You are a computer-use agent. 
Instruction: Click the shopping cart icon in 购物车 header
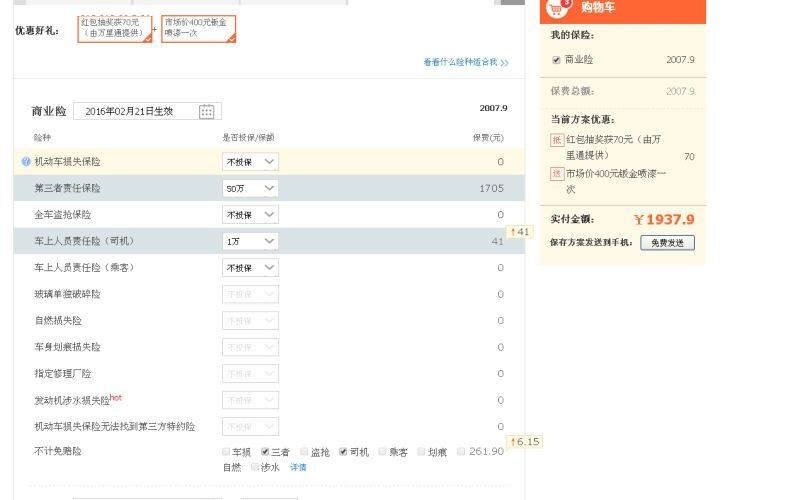pyautogui.click(x=557, y=8)
